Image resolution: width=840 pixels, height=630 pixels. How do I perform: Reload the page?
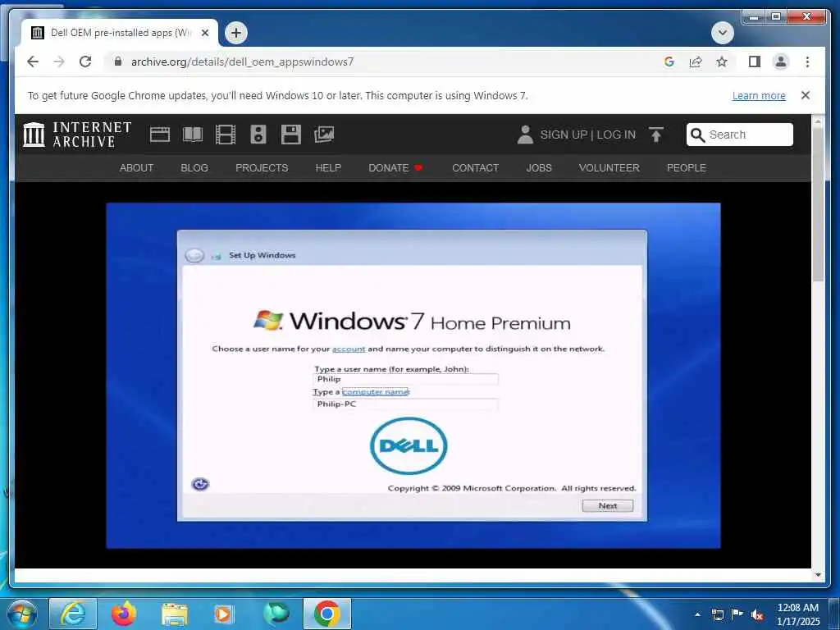point(85,62)
